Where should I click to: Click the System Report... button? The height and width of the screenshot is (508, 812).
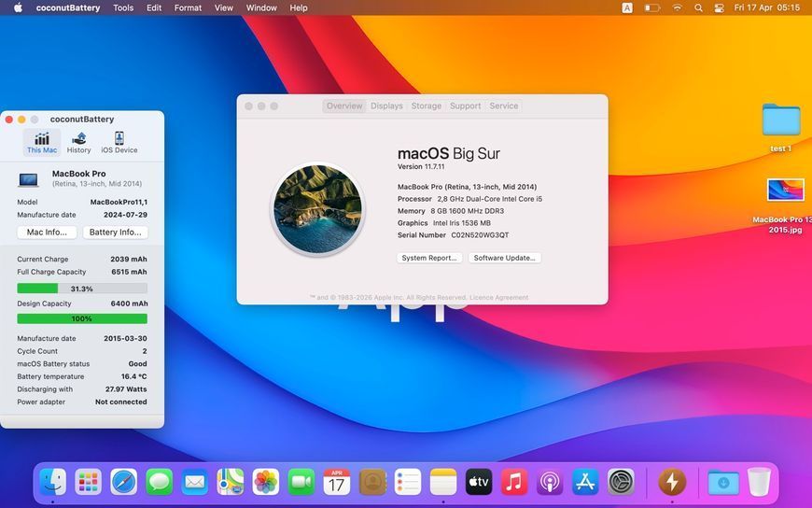coord(429,258)
